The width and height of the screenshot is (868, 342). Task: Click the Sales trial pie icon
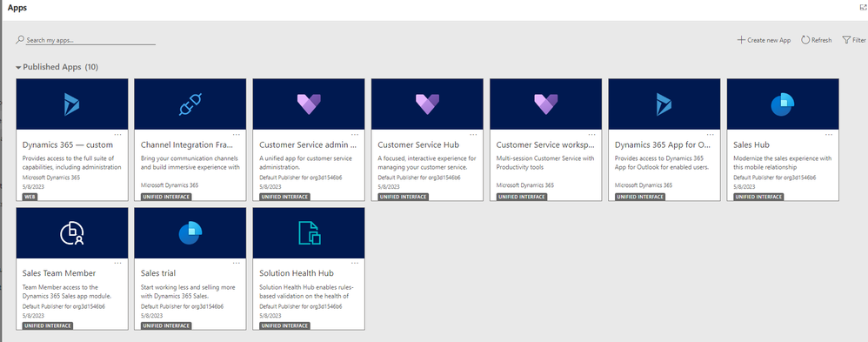click(x=190, y=233)
